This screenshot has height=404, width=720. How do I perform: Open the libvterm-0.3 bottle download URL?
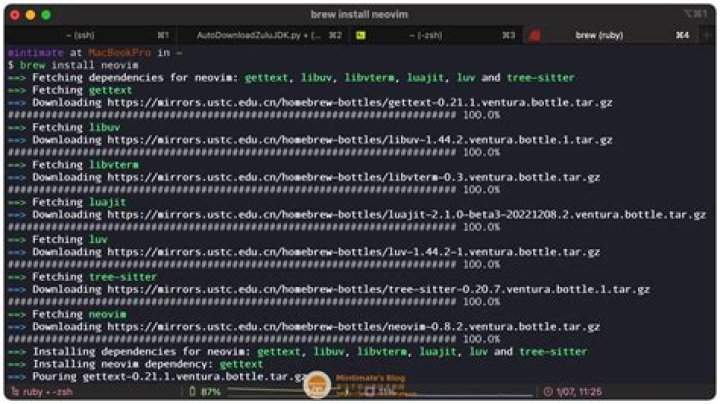click(x=354, y=177)
